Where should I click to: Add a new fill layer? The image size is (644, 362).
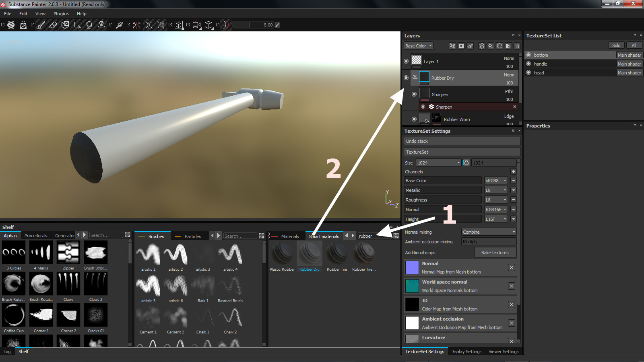coord(490,46)
